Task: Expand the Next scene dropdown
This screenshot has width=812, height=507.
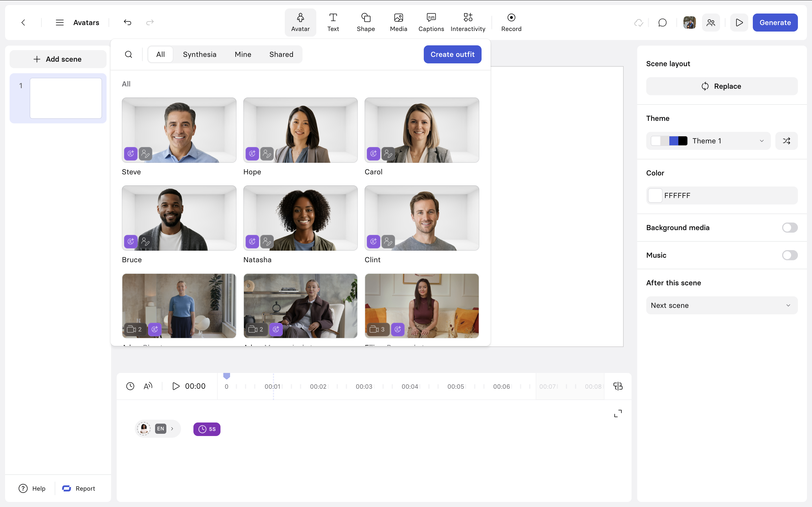Action: tap(721, 306)
